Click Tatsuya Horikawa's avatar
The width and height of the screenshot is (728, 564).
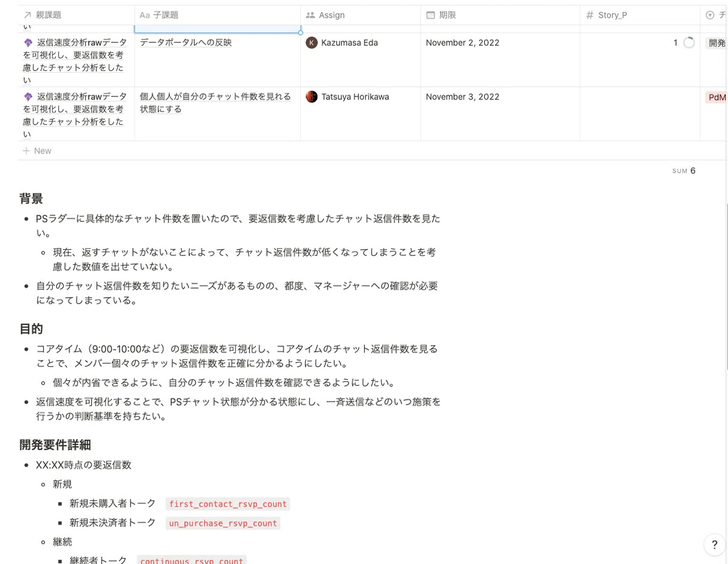pos(311,96)
